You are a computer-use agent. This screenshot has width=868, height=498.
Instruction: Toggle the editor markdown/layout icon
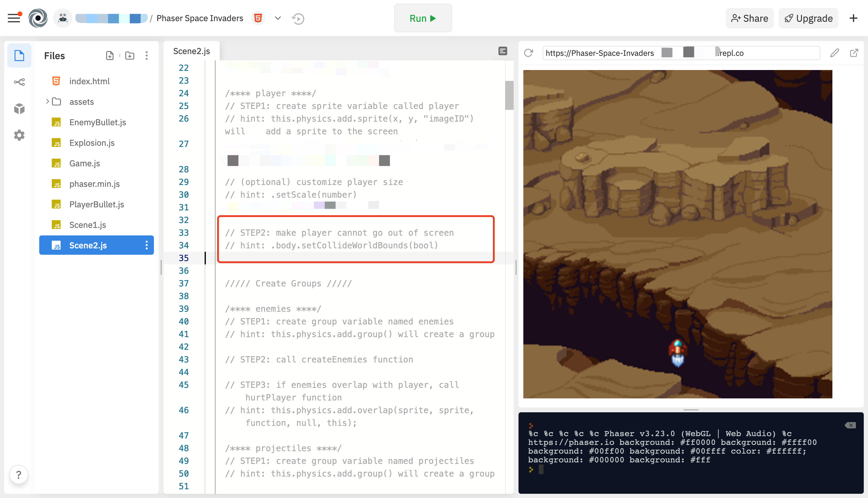(503, 51)
